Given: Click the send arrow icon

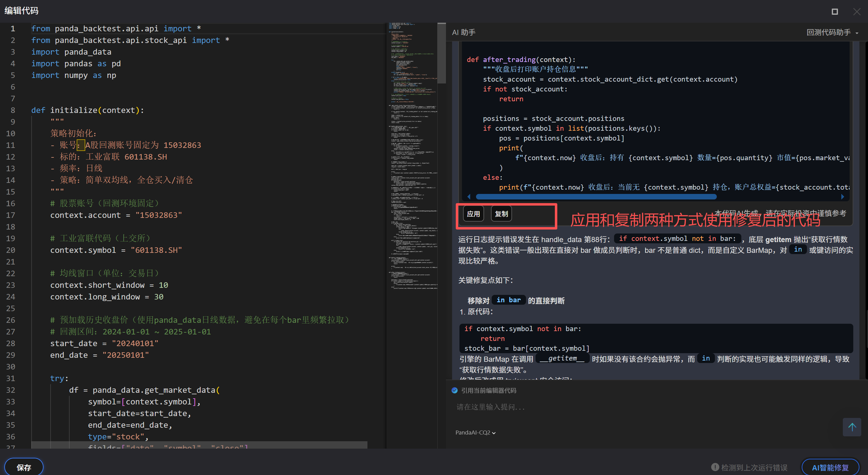Looking at the screenshot, I should (x=851, y=427).
